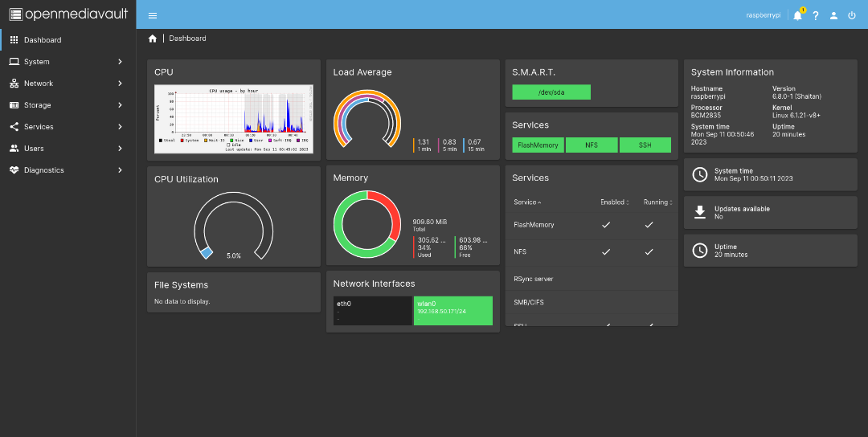Click the green /dev/sda S.M.A.R.T. button
The height and width of the screenshot is (437, 868).
coord(551,92)
